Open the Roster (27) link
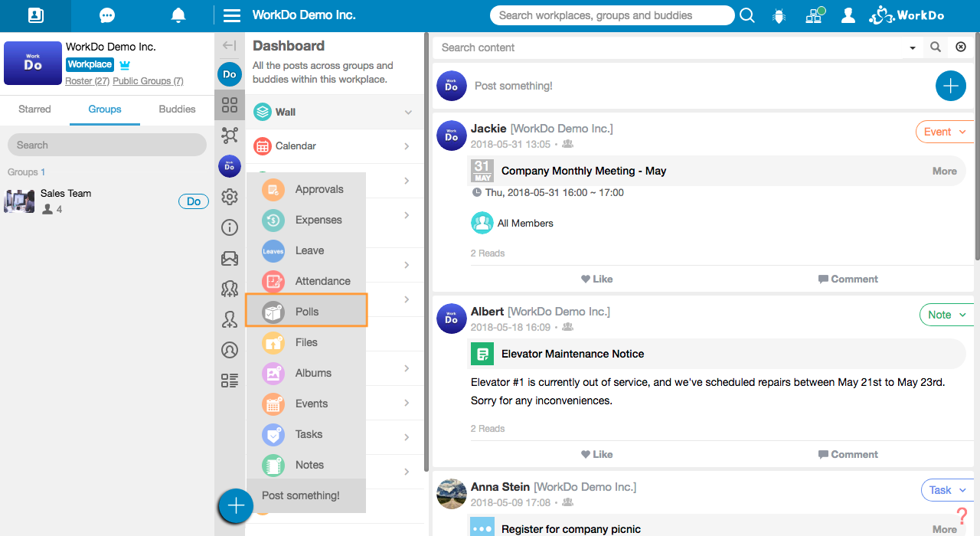The width and height of the screenshot is (980, 536). tap(87, 81)
